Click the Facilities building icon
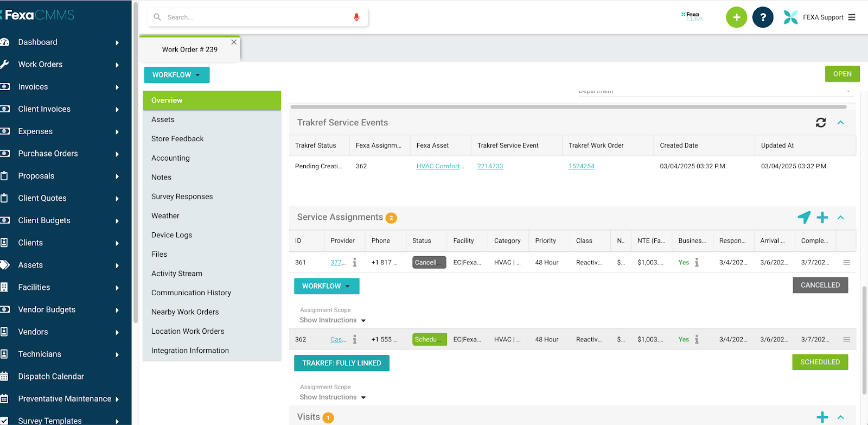 pos(4,287)
